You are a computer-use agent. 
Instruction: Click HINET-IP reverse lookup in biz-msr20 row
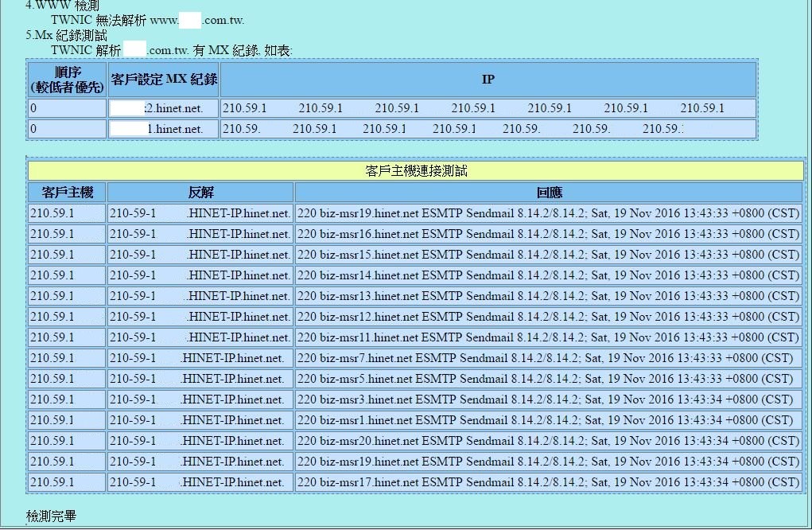click(x=200, y=441)
